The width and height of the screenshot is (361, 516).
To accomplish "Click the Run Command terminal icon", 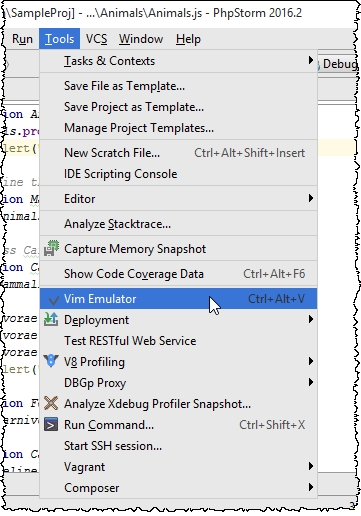I will point(51,424).
